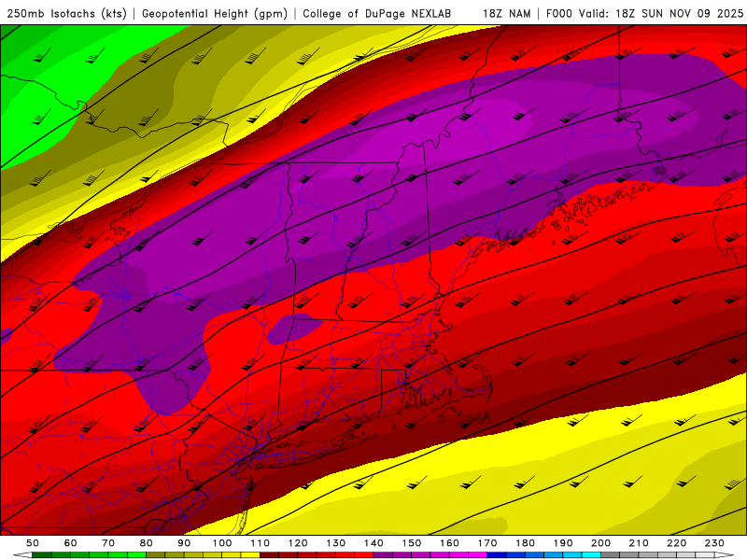Click the right arrow end of the color bar
The width and height of the screenshot is (747, 560).
(x=725, y=555)
